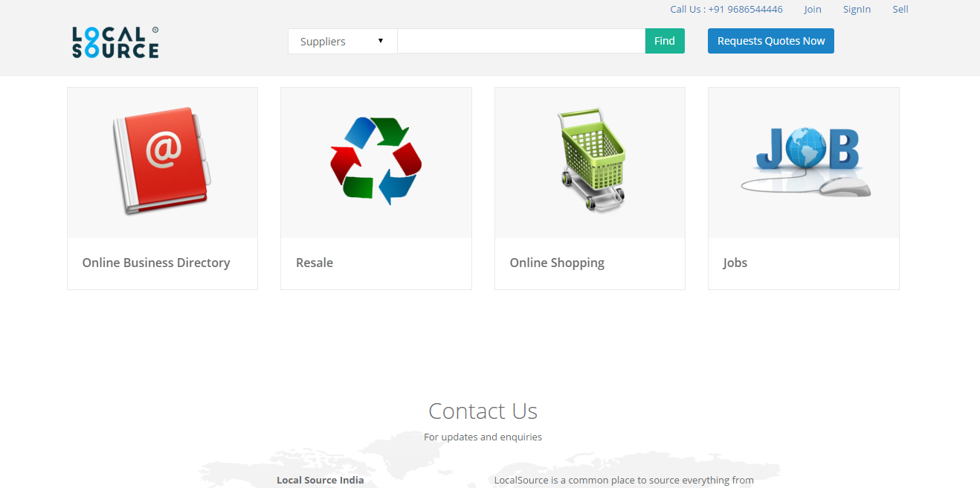Viewport: 980px width, 488px height.
Task: Click inside the search text field
Action: click(x=520, y=42)
